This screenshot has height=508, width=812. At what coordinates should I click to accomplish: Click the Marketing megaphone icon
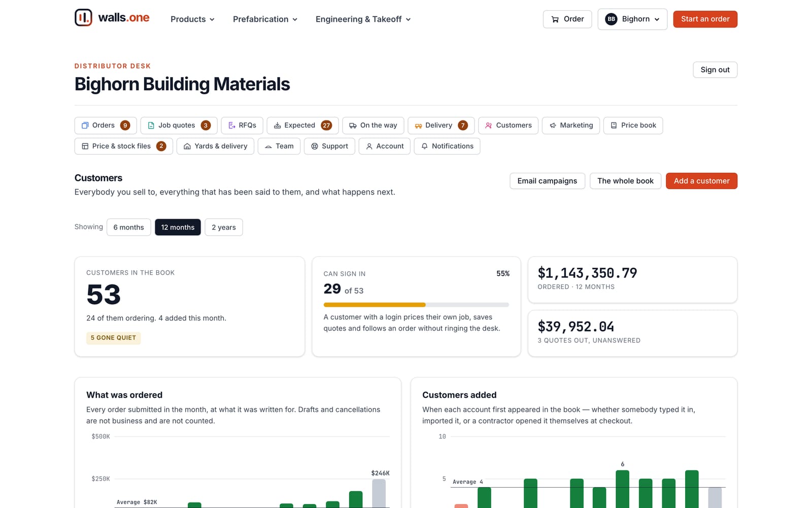click(x=553, y=125)
